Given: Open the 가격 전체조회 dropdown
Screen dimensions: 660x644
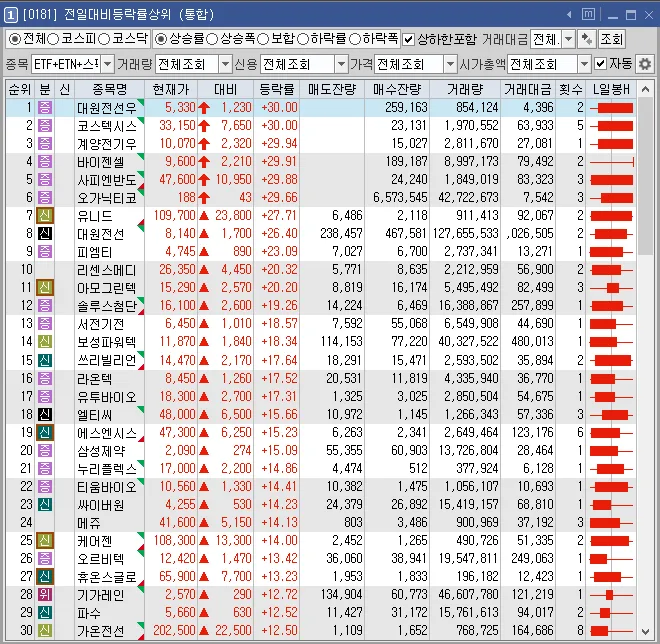Looking at the screenshot, I should (x=450, y=64).
